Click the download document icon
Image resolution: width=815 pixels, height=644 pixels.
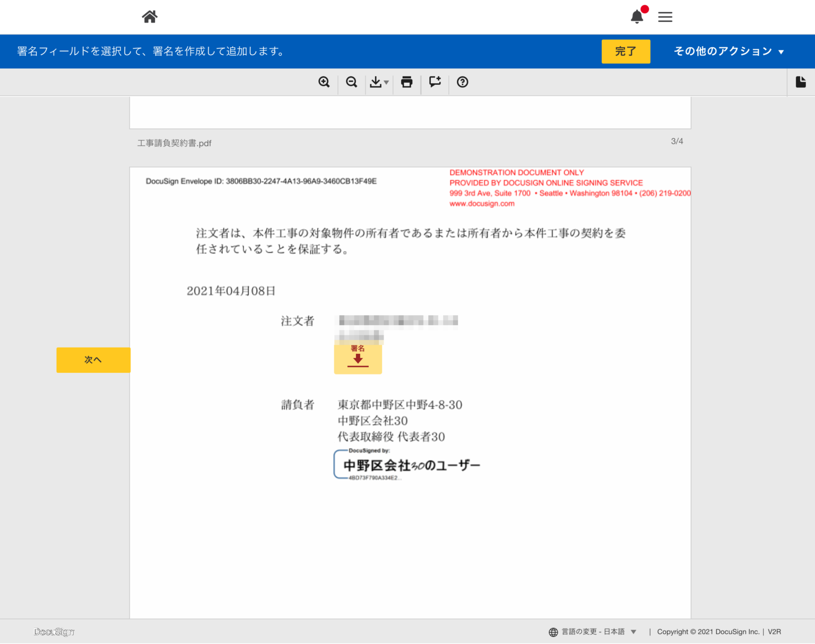[377, 82]
